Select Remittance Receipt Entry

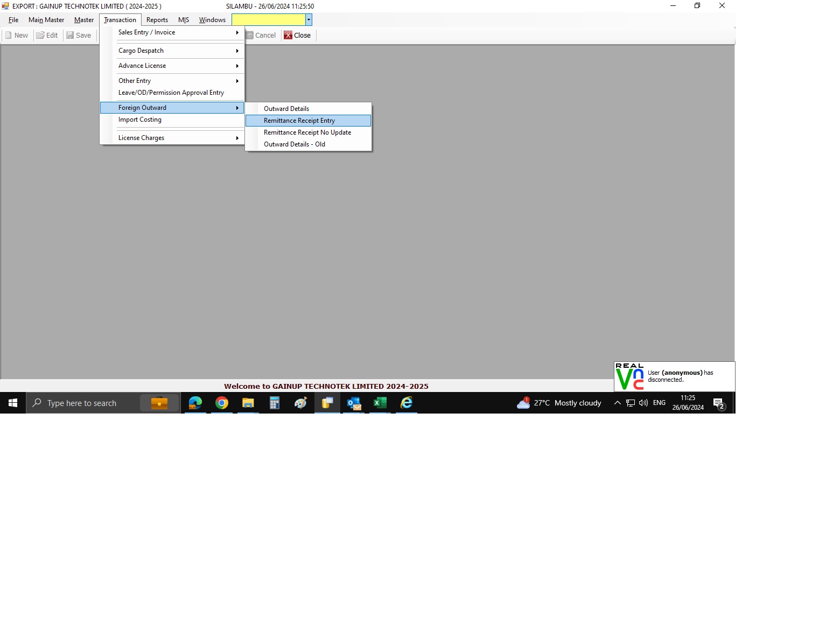pyautogui.click(x=299, y=121)
